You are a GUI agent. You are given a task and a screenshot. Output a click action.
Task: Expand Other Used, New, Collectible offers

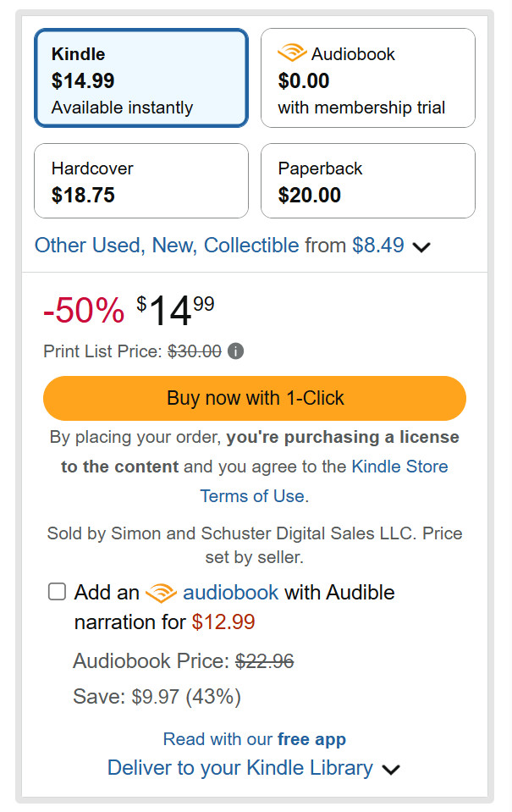point(167,246)
